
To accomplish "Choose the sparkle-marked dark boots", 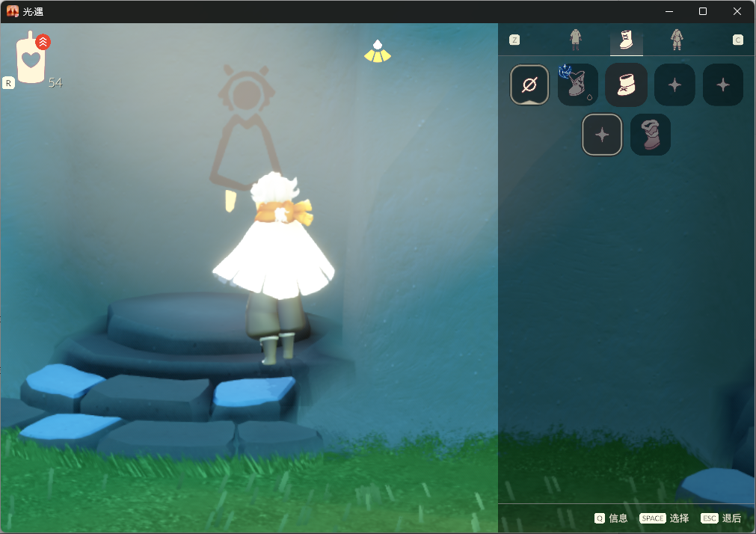I will [x=577, y=85].
